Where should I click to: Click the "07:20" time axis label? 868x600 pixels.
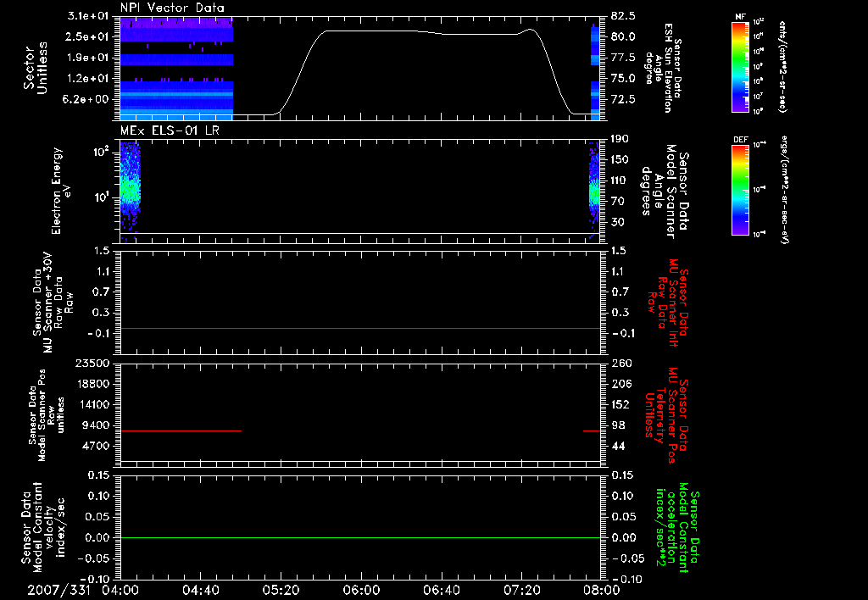pos(521,590)
